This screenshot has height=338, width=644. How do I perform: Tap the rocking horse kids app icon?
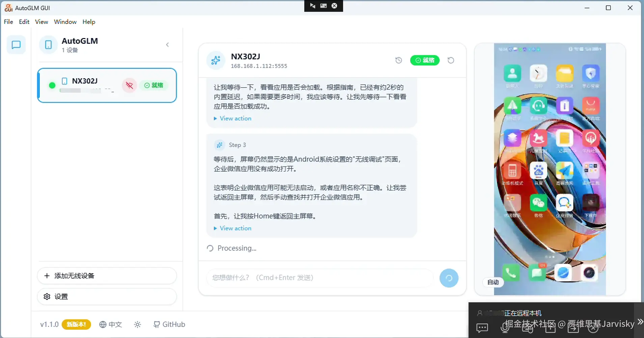538,138
